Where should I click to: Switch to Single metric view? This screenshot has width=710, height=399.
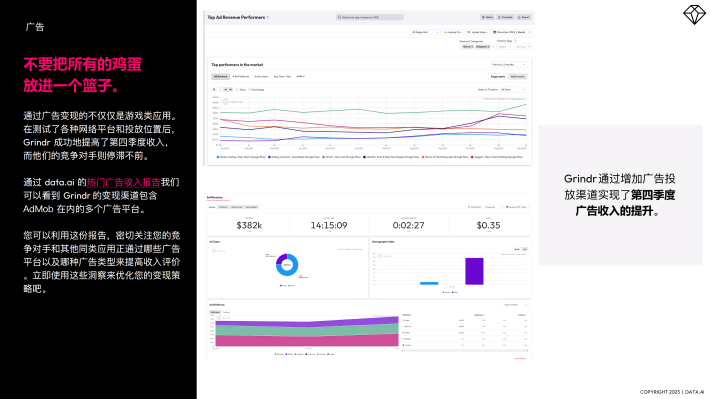(x=498, y=77)
